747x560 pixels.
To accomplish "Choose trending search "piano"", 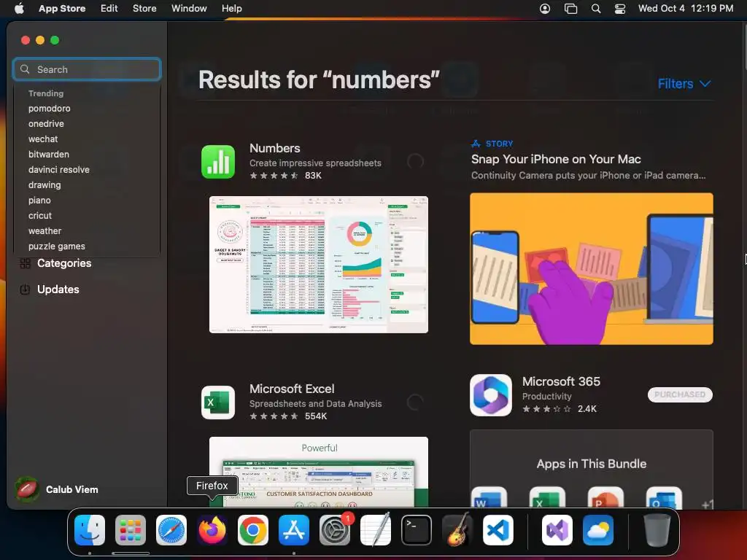I will [39, 201].
